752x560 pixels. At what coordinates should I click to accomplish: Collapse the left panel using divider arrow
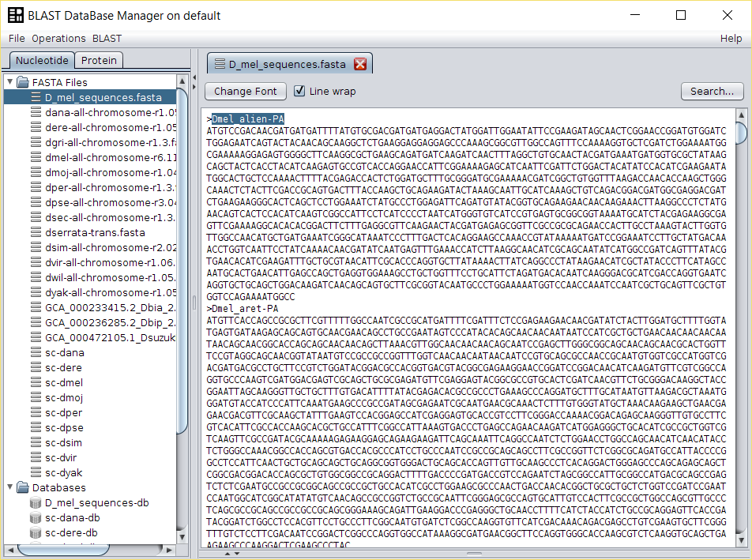point(194,77)
